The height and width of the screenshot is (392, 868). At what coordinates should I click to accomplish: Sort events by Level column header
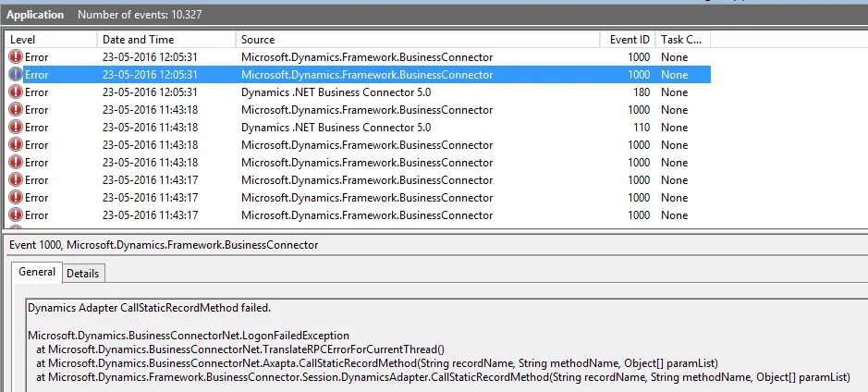pyautogui.click(x=50, y=40)
